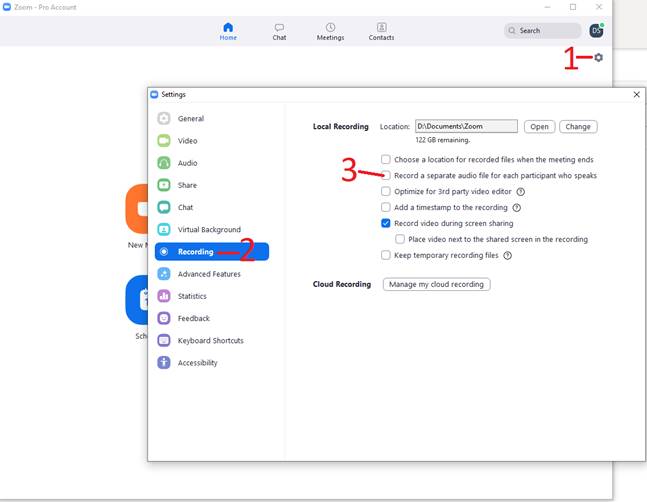This screenshot has width=647, height=502.
Task: Click the Cloud Recording heading
Action: click(x=342, y=284)
